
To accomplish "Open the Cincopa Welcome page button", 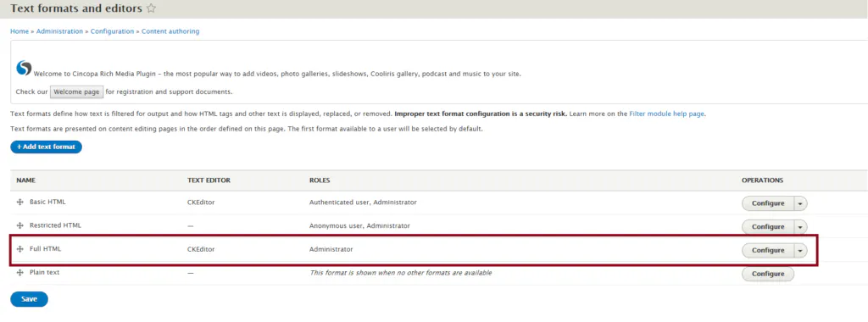I will point(76,92).
